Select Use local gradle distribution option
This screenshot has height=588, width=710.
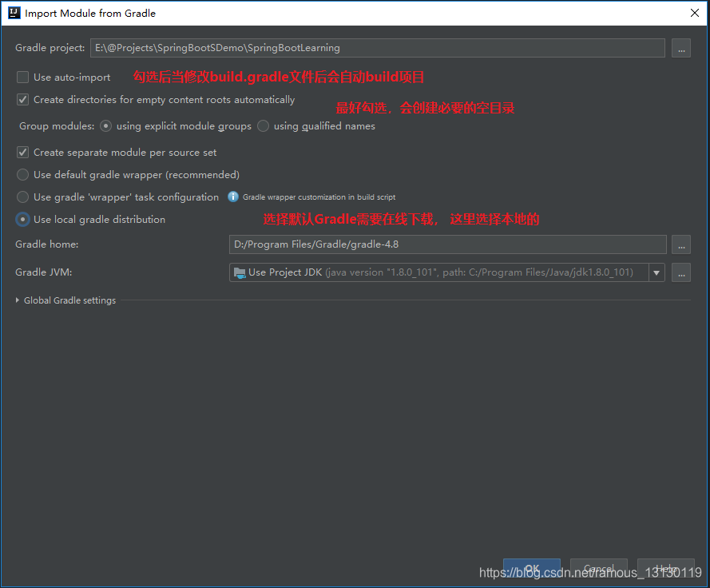22,219
